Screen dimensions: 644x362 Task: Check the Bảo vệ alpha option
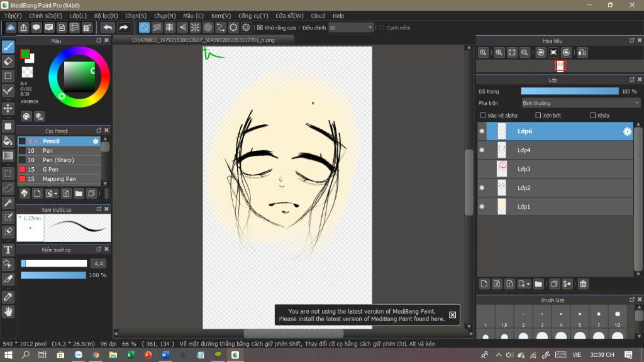[483, 116]
